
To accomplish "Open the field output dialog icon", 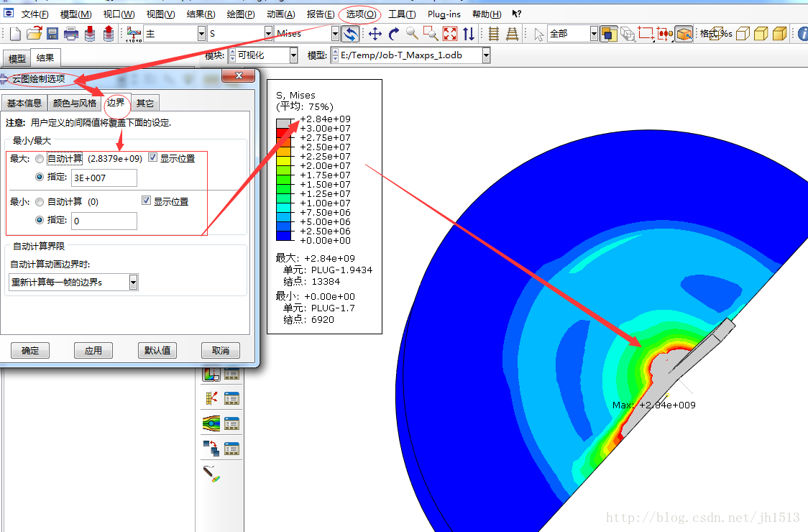I will tap(134, 34).
